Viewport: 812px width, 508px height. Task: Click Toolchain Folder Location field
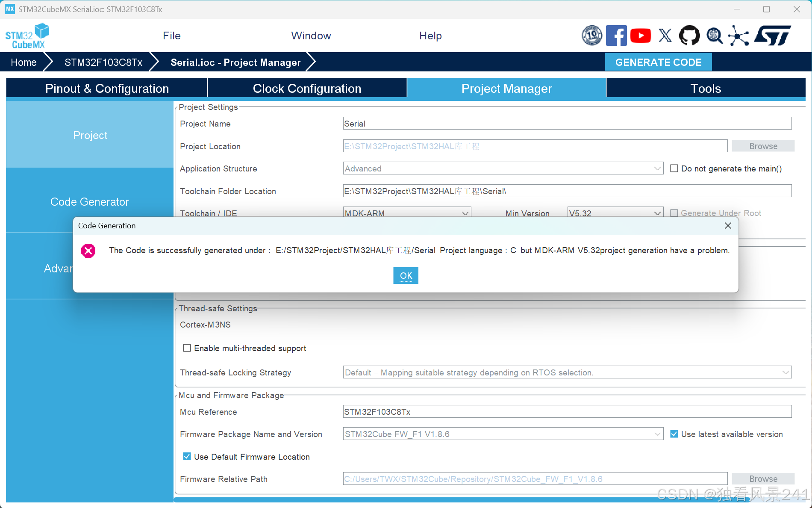point(567,191)
